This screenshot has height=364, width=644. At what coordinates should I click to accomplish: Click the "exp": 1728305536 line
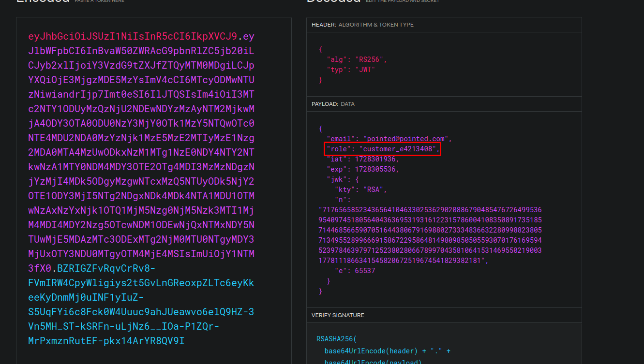coord(362,169)
